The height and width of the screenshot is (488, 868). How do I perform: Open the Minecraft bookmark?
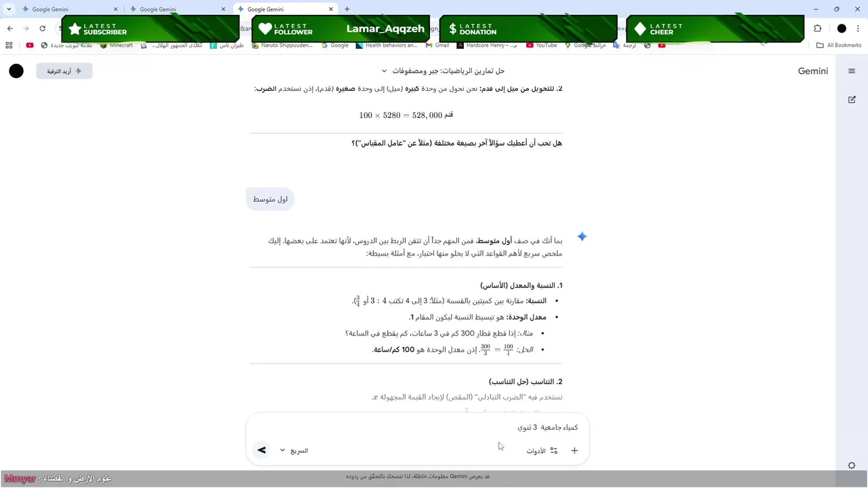pyautogui.click(x=116, y=45)
